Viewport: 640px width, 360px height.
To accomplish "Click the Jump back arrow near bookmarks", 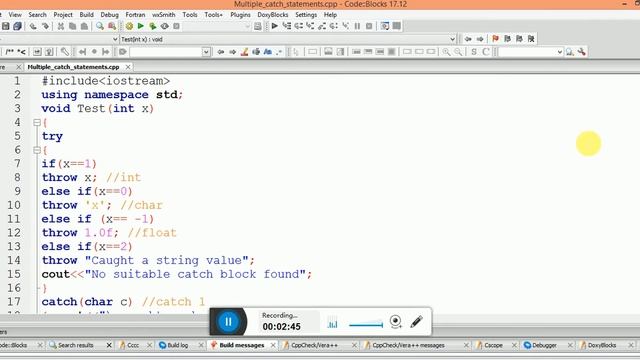I will click(468, 39).
